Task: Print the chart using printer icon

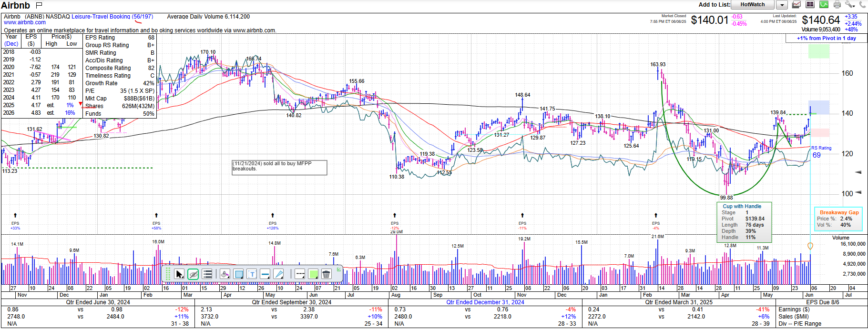Action: (x=837, y=5)
